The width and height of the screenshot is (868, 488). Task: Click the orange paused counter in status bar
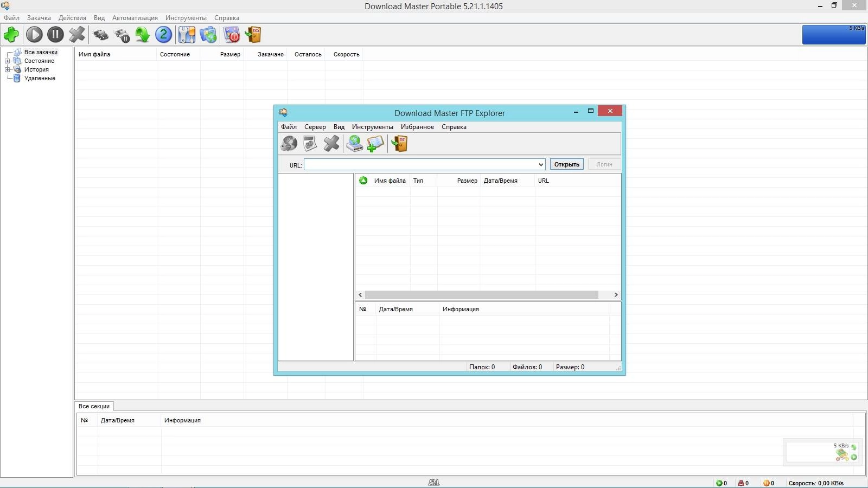pos(769,483)
